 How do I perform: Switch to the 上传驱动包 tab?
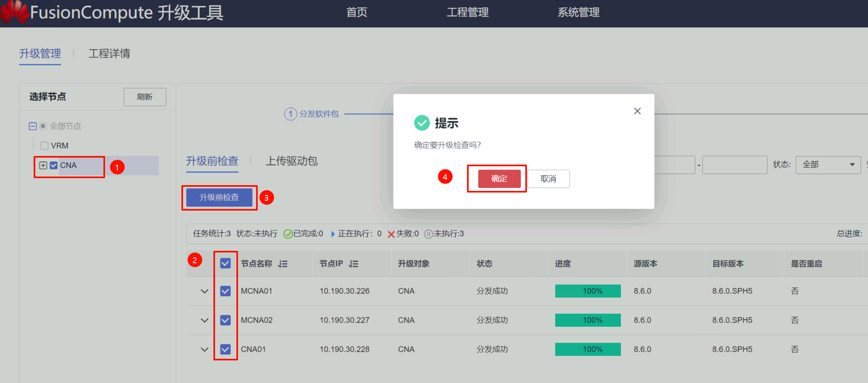pyautogui.click(x=291, y=161)
